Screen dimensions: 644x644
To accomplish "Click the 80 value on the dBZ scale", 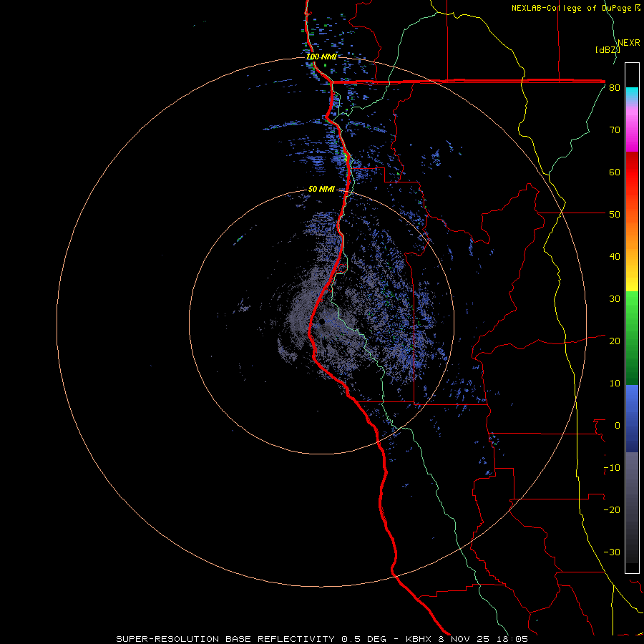I will [615, 88].
